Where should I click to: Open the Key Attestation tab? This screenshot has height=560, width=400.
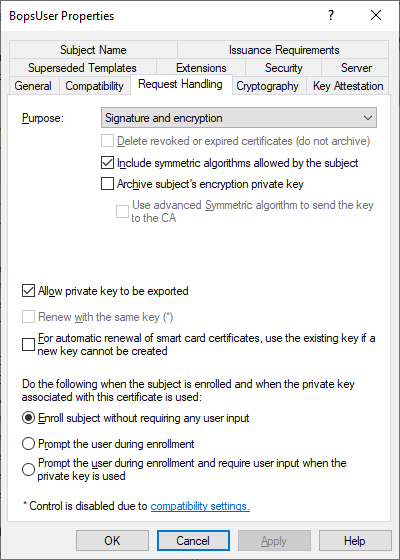click(x=348, y=86)
